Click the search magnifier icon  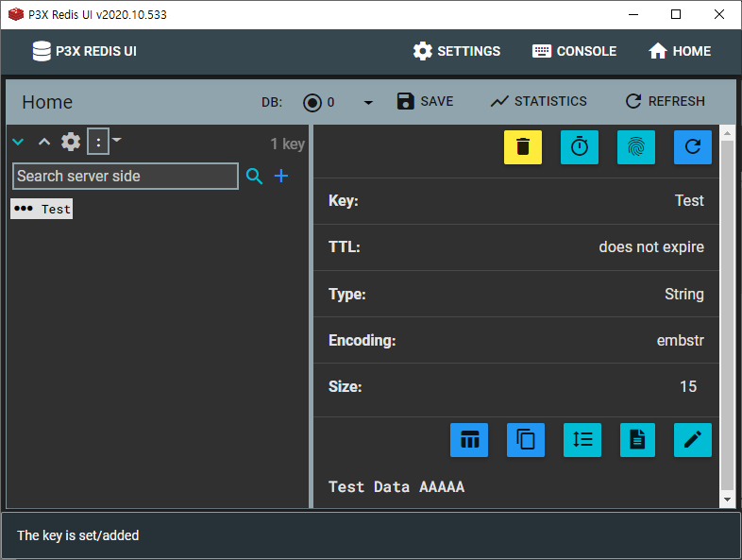[254, 176]
